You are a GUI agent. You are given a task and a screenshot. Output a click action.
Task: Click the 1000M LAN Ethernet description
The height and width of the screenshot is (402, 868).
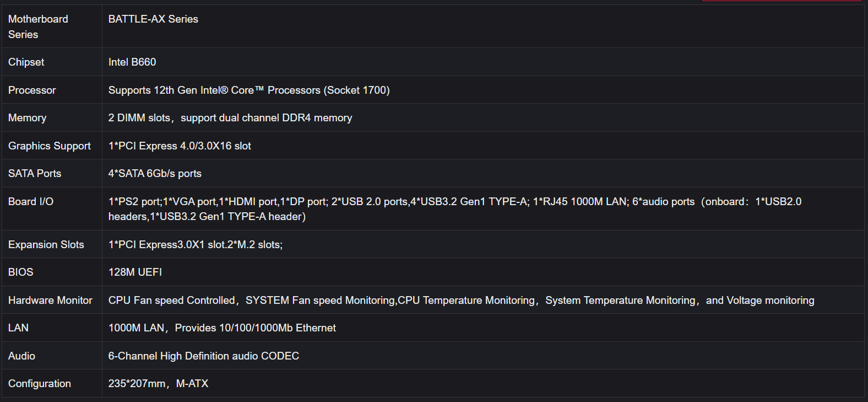pyautogui.click(x=222, y=328)
